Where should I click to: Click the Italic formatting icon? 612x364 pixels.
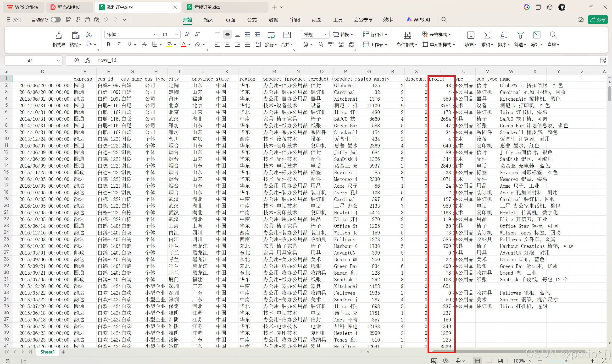pyautogui.click(x=119, y=44)
